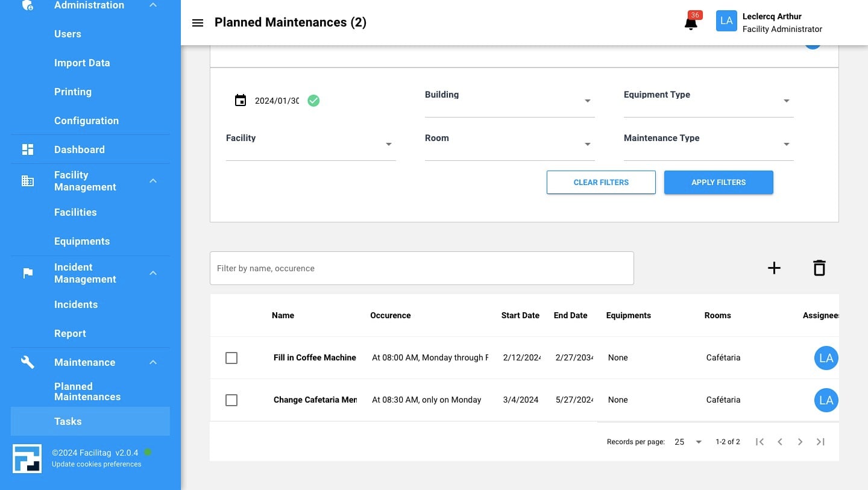Open the notifications bell
Viewport: 868px width, 490px height.
691,24
